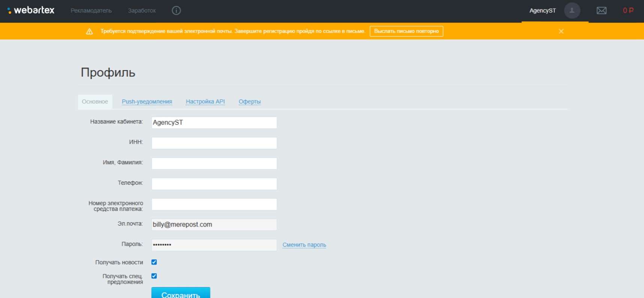The height and width of the screenshot is (298, 644).
Task: Toggle the Получать спец. предложения checkbox
Action: click(154, 276)
